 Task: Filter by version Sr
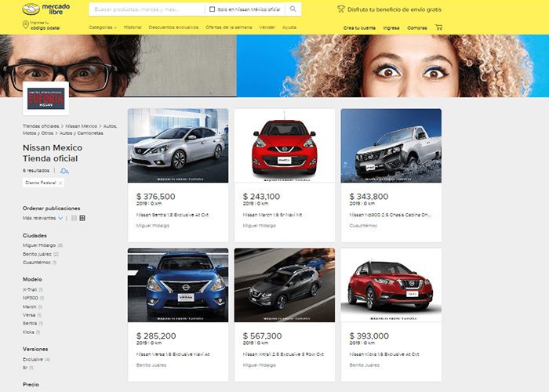tap(28, 368)
